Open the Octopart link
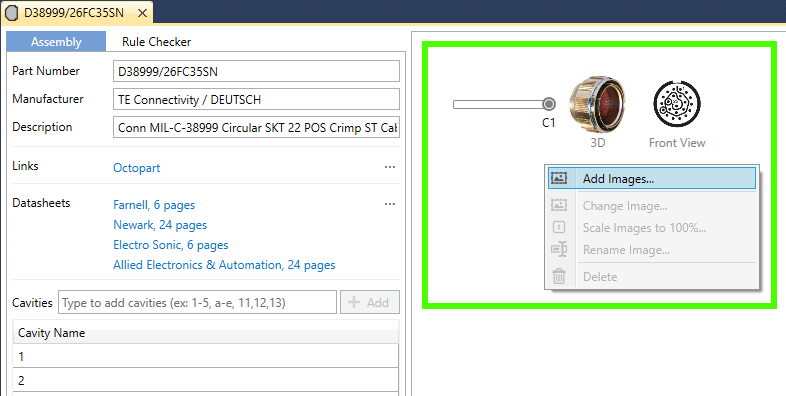The height and width of the screenshot is (396, 786). pos(137,168)
